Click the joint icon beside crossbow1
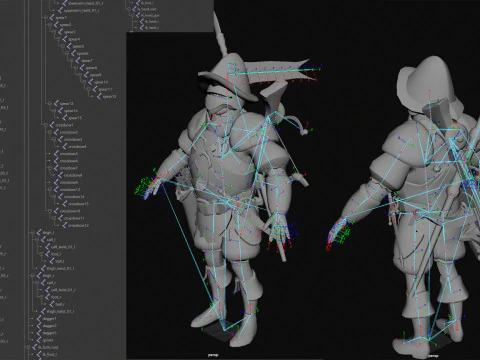Screen dimensions: 480x360 tap(52, 125)
